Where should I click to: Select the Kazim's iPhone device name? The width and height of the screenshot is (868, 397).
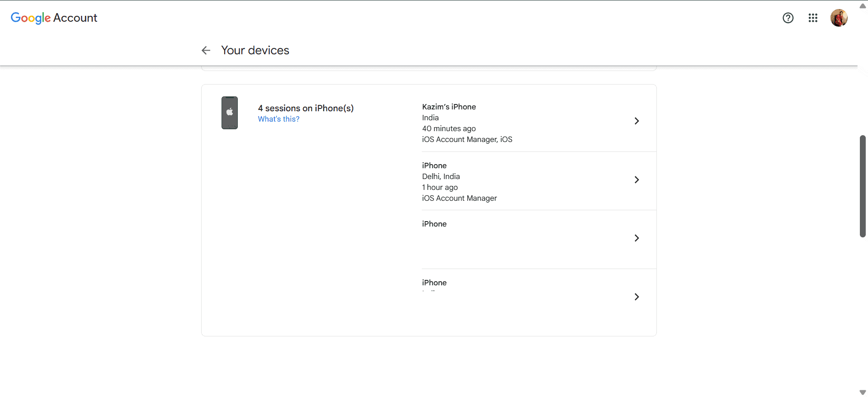point(449,107)
